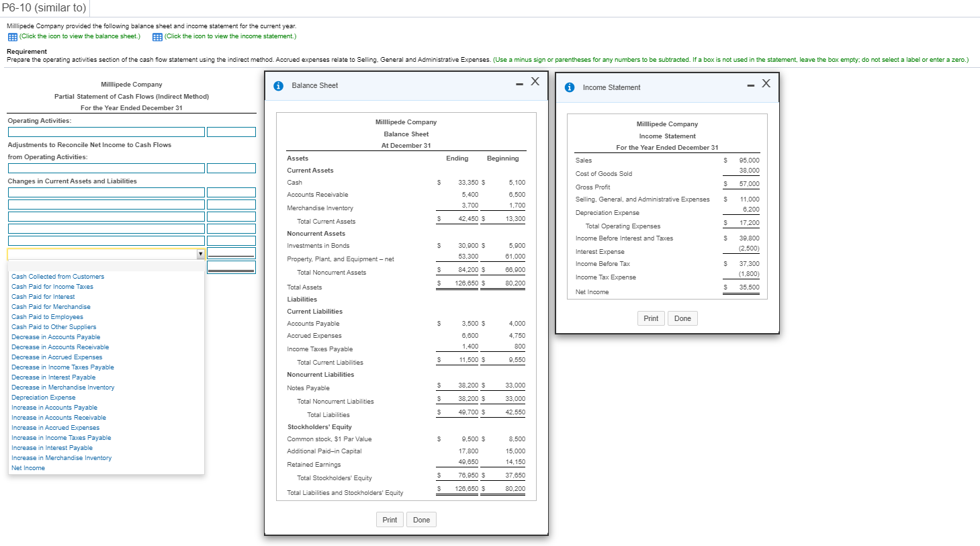Click the Depreciation Expense value 6,200
The image size is (980, 546).
pyautogui.click(x=751, y=210)
